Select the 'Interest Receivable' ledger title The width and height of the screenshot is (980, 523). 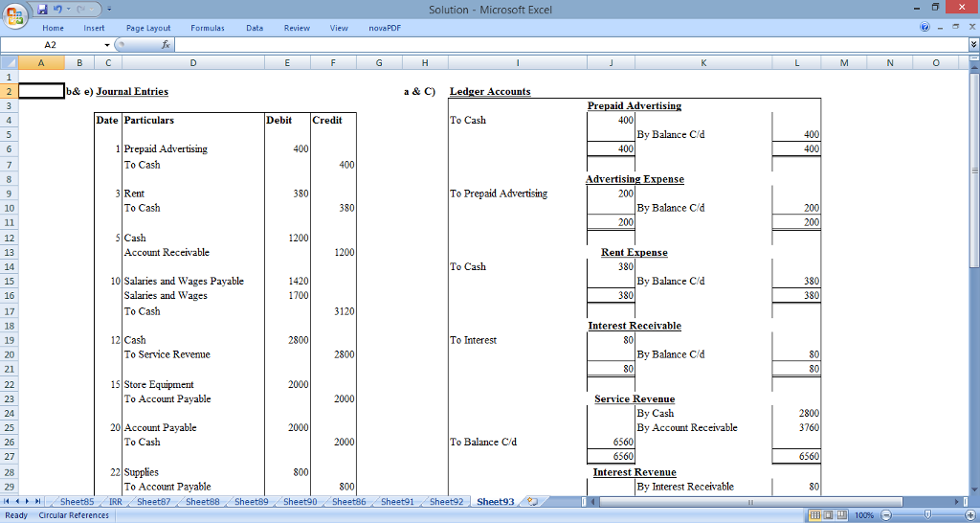[x=635, y=326]
